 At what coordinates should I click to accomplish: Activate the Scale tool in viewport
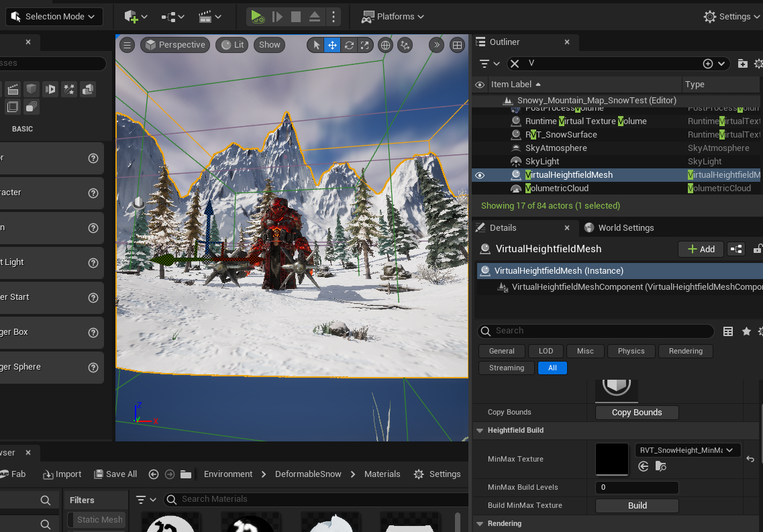pos(364,45)
